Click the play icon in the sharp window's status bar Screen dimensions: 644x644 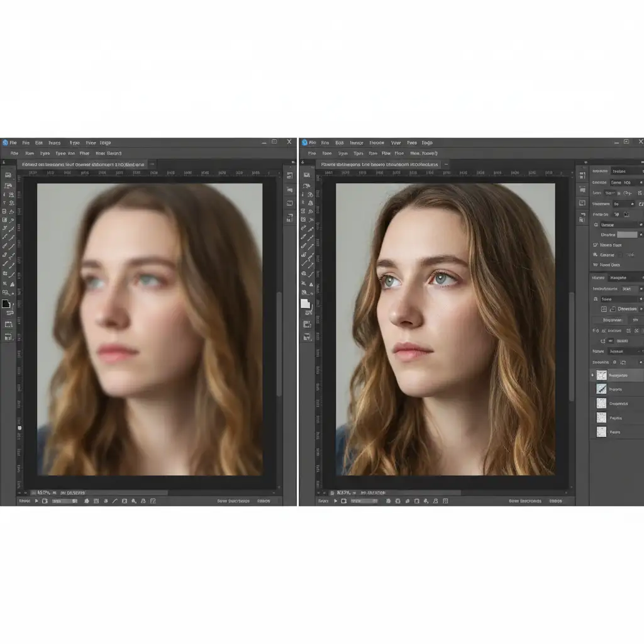coord(336,501)
